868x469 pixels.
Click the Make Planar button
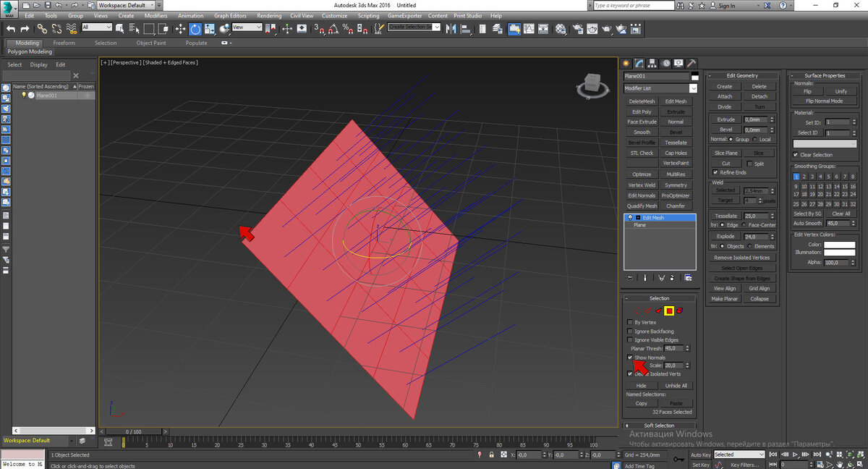724,299
